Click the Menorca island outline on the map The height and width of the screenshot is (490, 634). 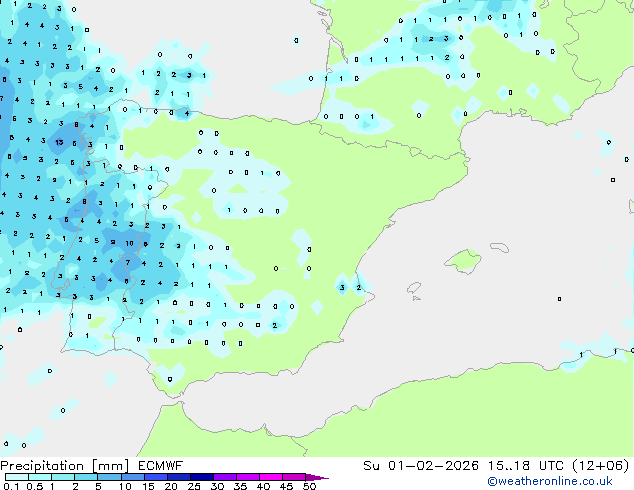pos(500,247)
